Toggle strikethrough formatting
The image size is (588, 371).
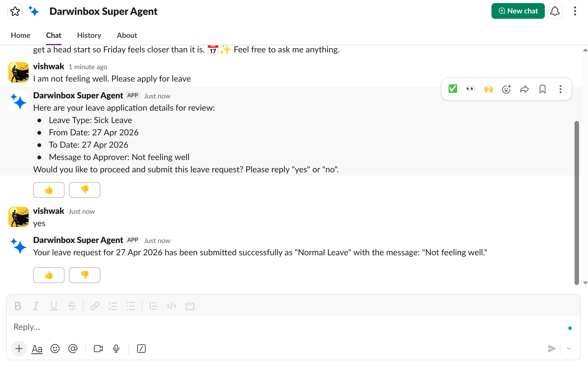click(x=72, y=306)
